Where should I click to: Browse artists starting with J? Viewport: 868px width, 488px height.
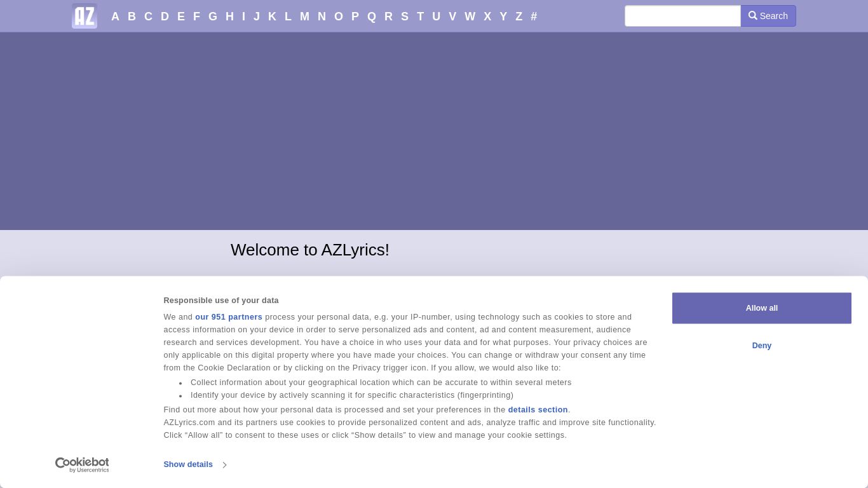tap(257, 17)
